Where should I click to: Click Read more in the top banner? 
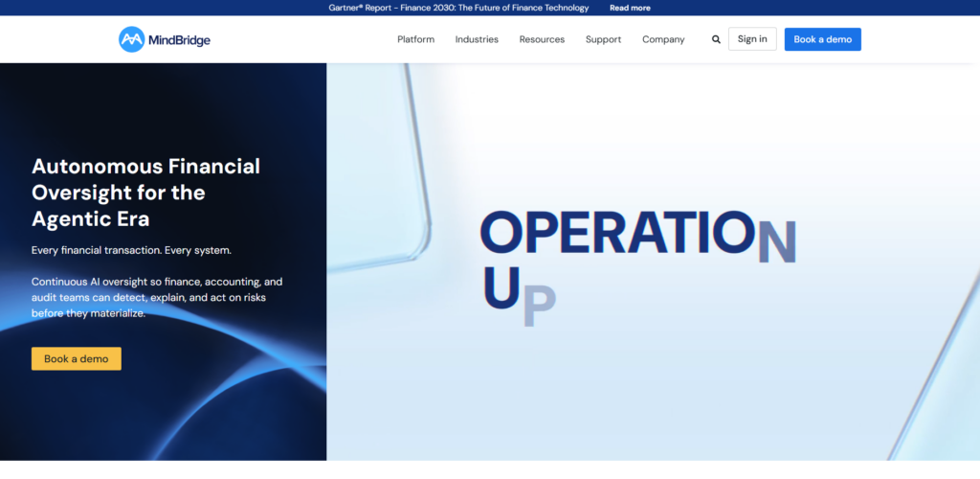[630, 8]
